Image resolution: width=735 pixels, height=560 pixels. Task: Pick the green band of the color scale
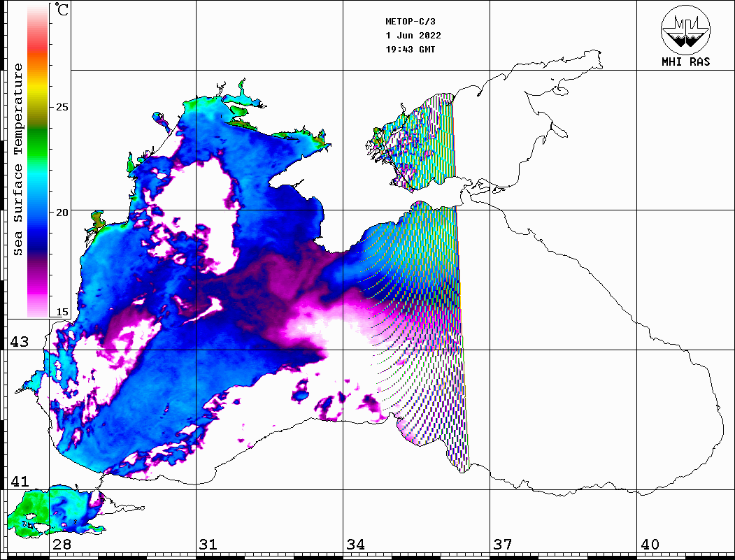[38, 141]
